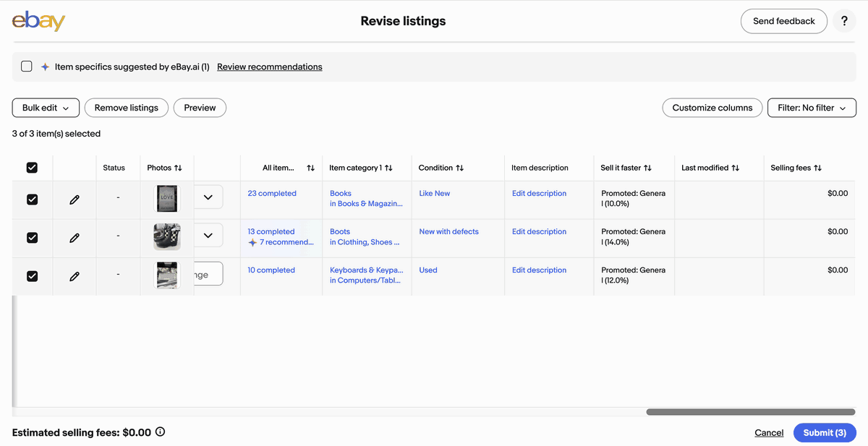Sort by Last modified arrows
This screenshot has width=868, height=446.
tap(735, 168)
